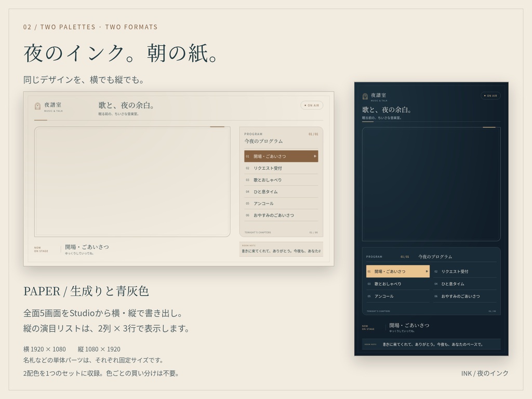Screen dimensions: 532x399
Task: Select アンコール in ink program grid
Action: (x=397, y=296)
